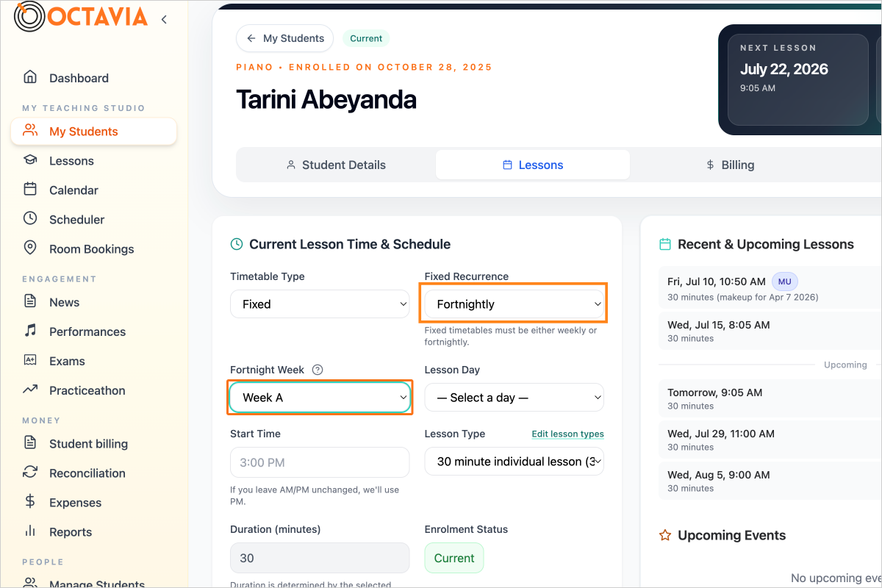Collapse the sidebar with the chevron
The width and height of the screenshot is (882, 588).
164,20
